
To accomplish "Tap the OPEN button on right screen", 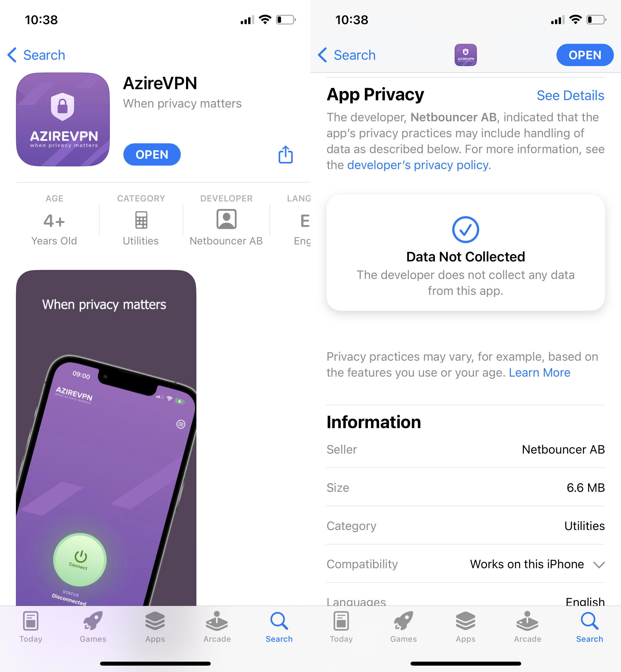I will pos(584,55).
